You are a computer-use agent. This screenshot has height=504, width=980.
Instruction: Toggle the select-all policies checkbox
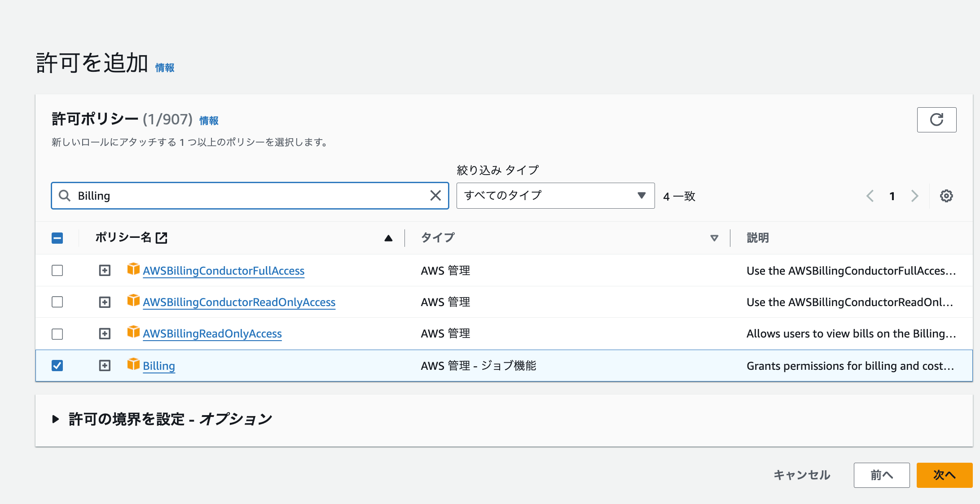57,238
